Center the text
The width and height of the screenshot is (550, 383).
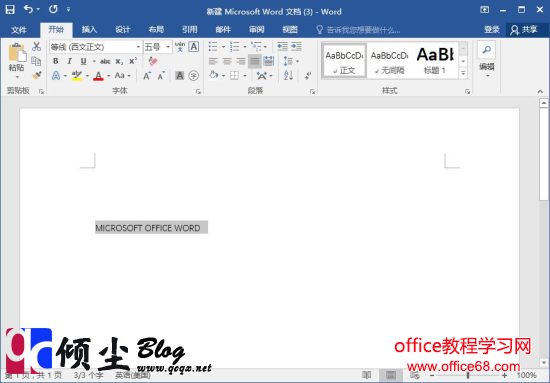click(227, 61)
